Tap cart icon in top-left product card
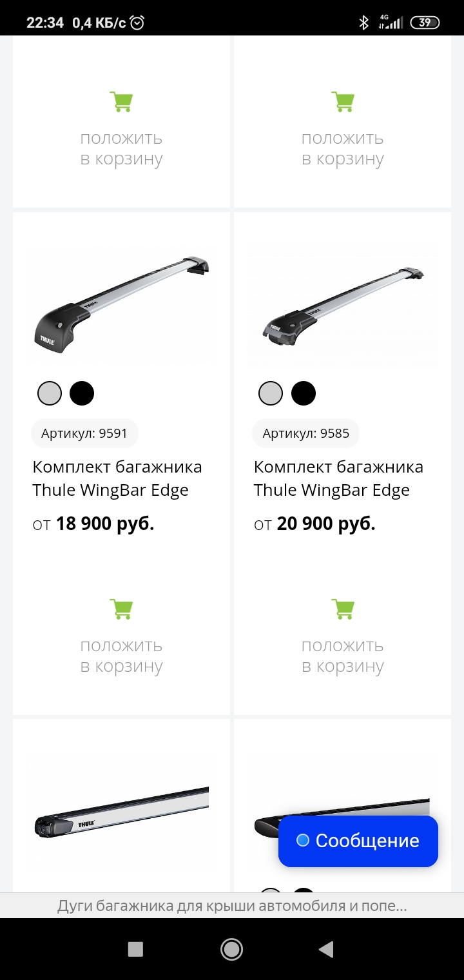The height and width of the screenshot is (980, 464). 121,101
